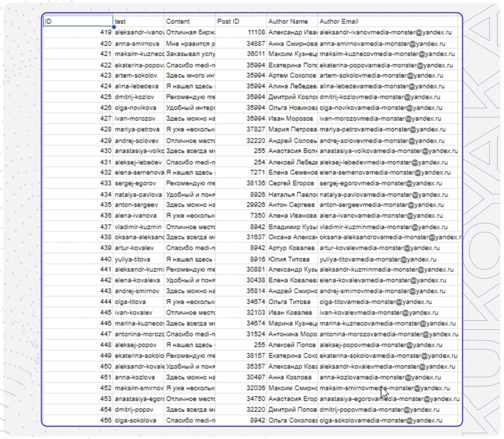Click the 'test' column header cell

pos(139,21)
